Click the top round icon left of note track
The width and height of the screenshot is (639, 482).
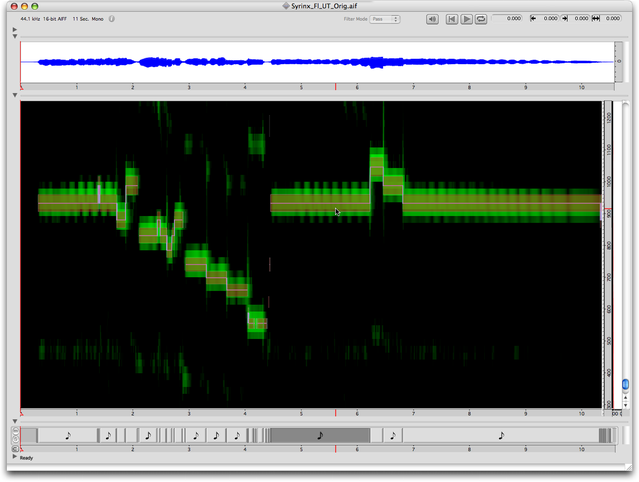[16, 430]
